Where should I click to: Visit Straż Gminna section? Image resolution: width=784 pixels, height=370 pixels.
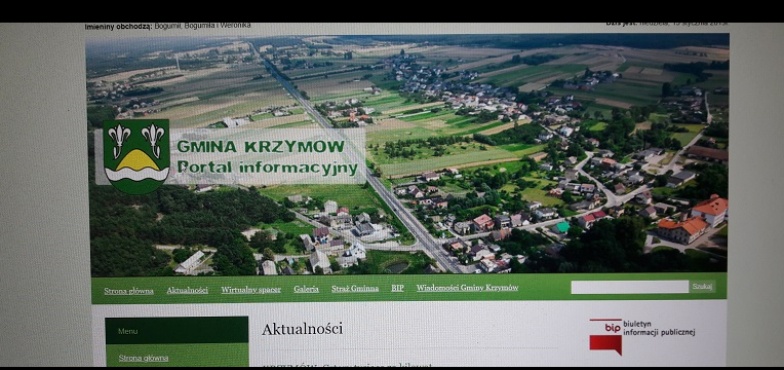(355, 288)
